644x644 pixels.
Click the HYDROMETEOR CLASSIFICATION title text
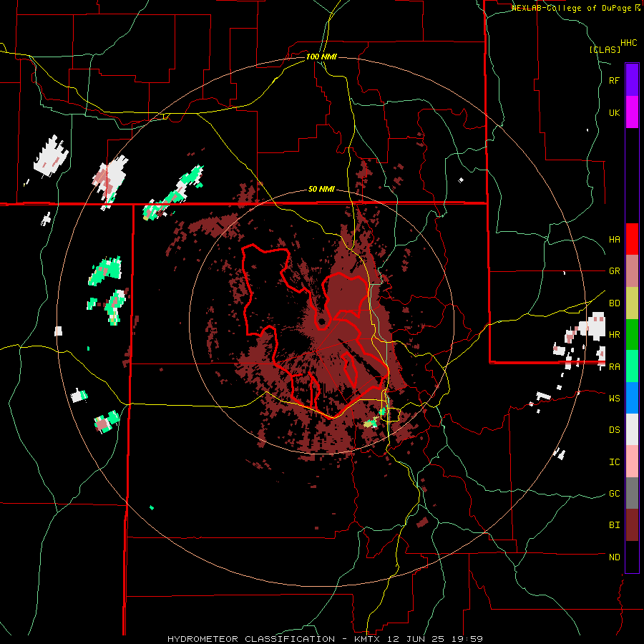click(251, 639)
